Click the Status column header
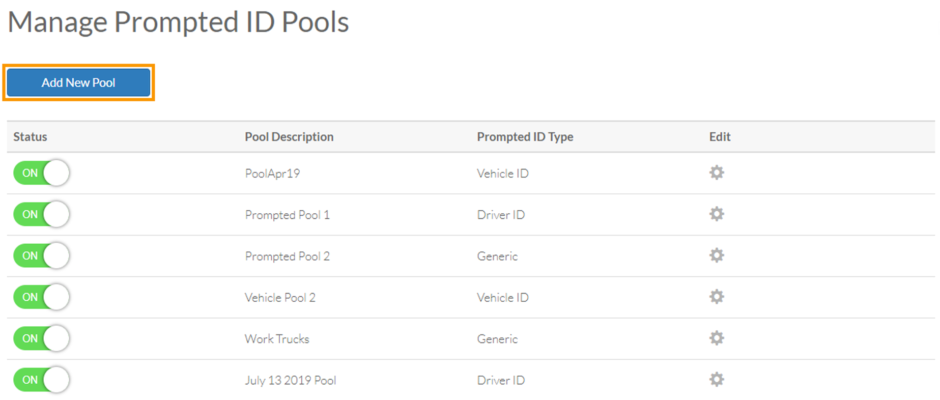The height and width of the screenshot is (400, 940). [x=30, y=137]
